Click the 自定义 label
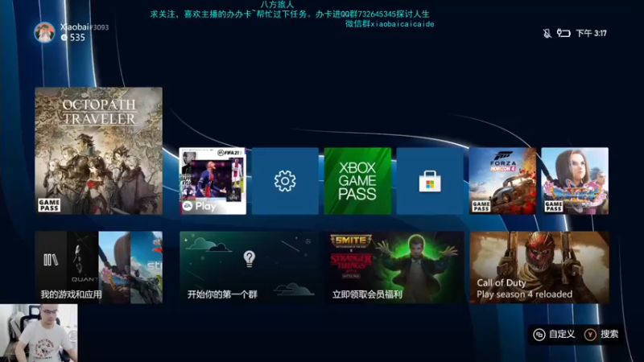644x362 pixels. [562, 334]
